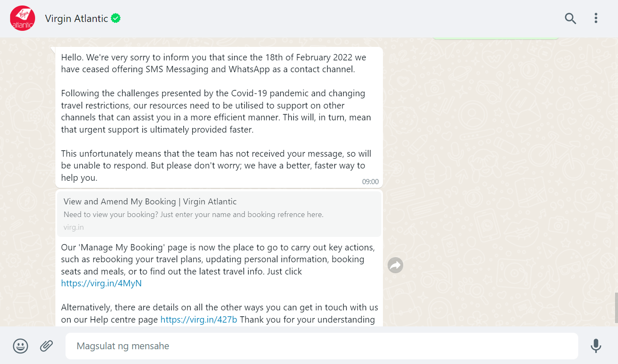This screenshot has width=618, height=364.
Task: Click the link preview description text
Action: point(193,215)
